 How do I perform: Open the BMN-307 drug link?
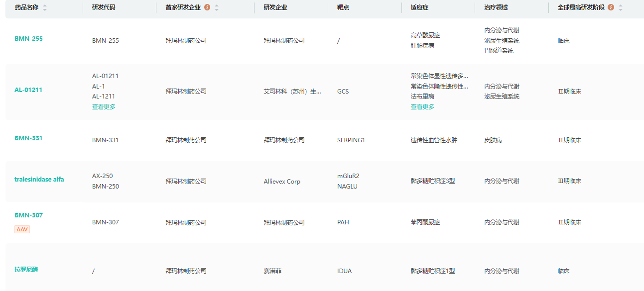point(28,215)
